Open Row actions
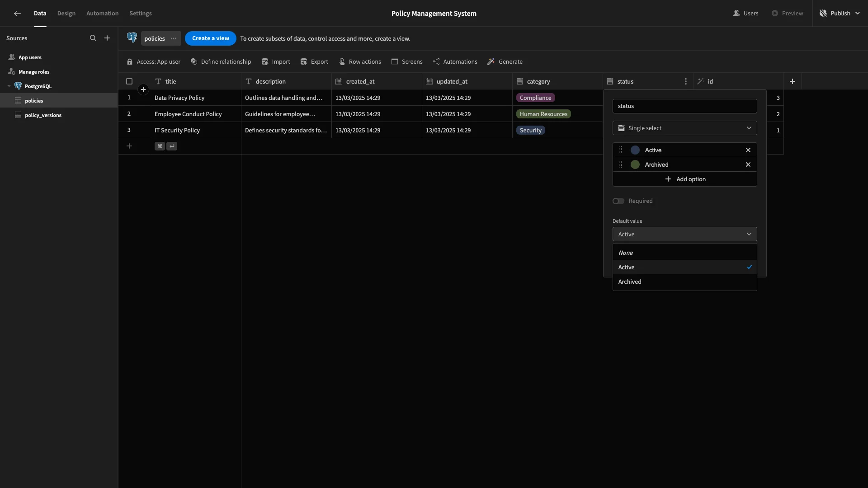 (360, 61)
